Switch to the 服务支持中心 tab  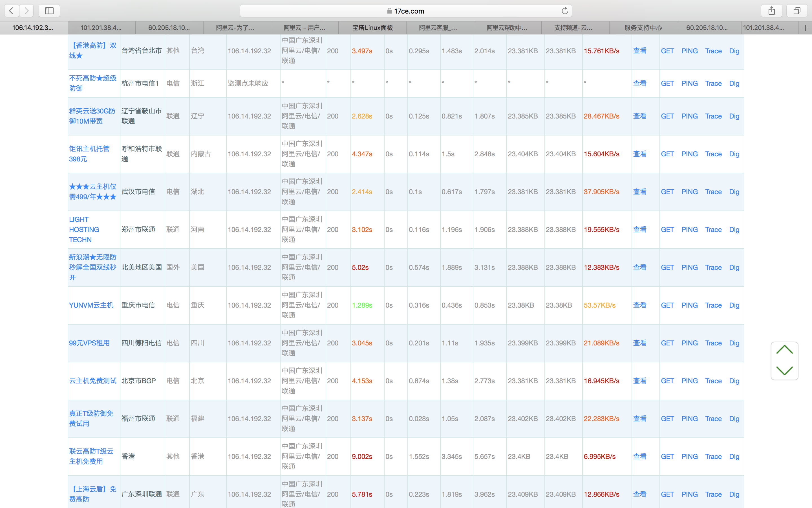click(643, 28)
